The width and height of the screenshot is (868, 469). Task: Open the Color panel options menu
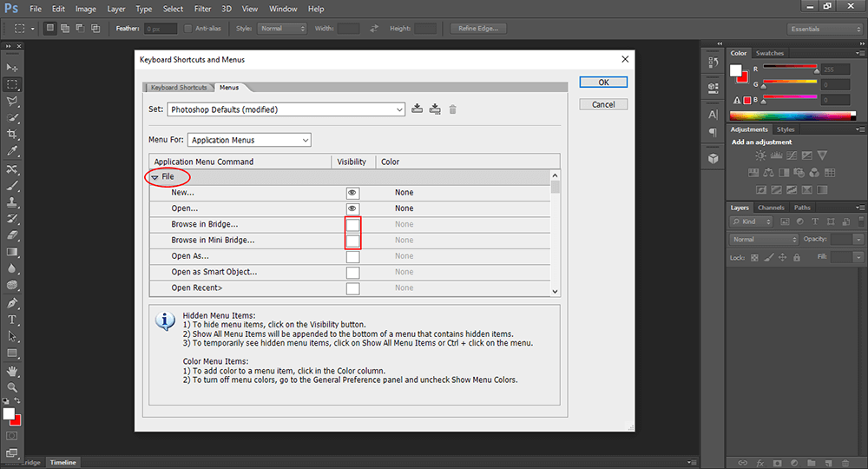point(859,53)
